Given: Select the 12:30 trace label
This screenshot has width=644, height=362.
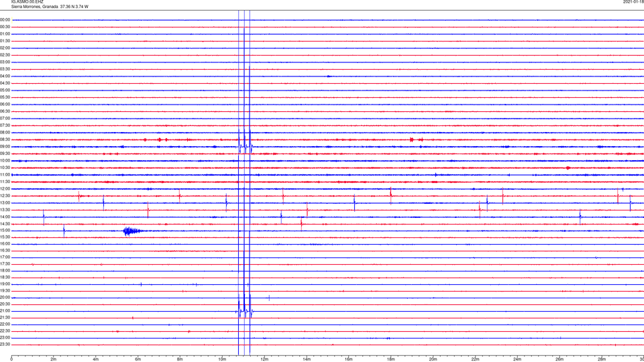Looking at the screenshot, I should point(5,196).
